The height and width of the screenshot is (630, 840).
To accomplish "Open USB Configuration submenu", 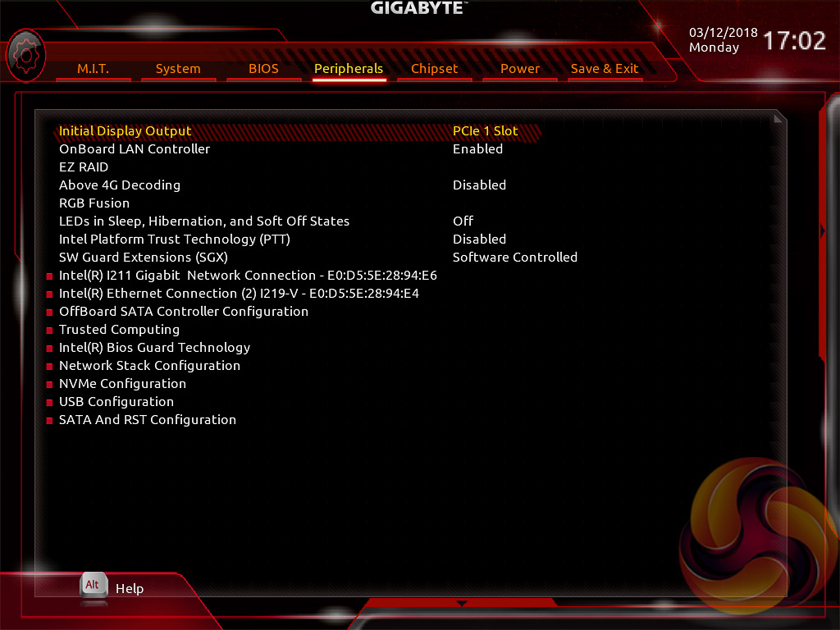I will click(x=116, y=402).
